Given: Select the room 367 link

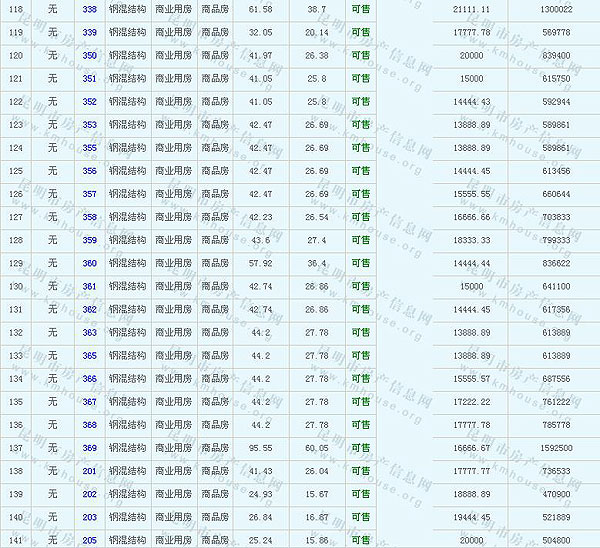Looking at the screenshot, I should [x=90, y=402].
